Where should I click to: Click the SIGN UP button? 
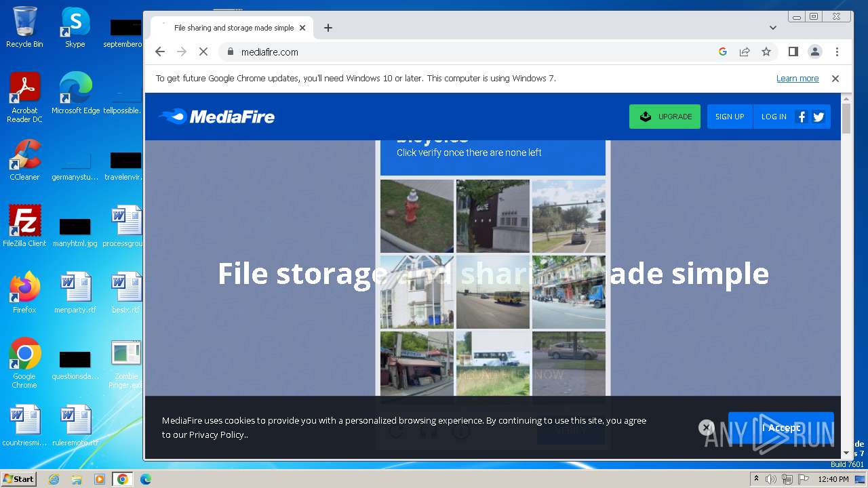pyautogui.click(x=730, y=117)
